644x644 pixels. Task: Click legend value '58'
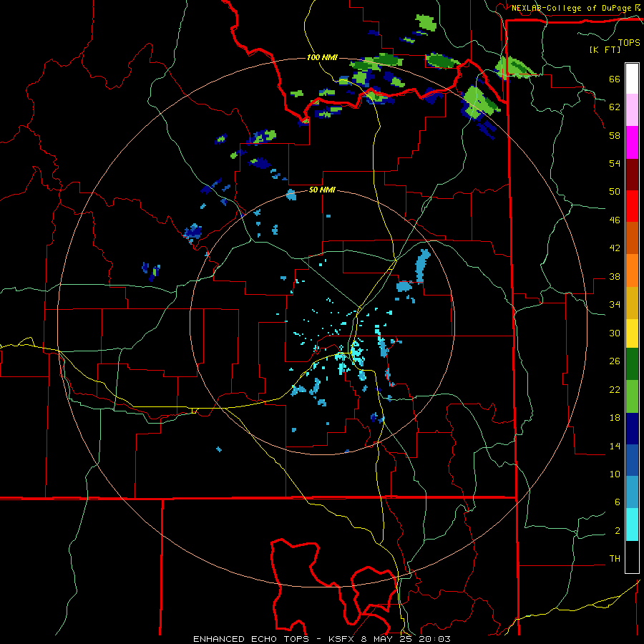click(x=615, y=135)
